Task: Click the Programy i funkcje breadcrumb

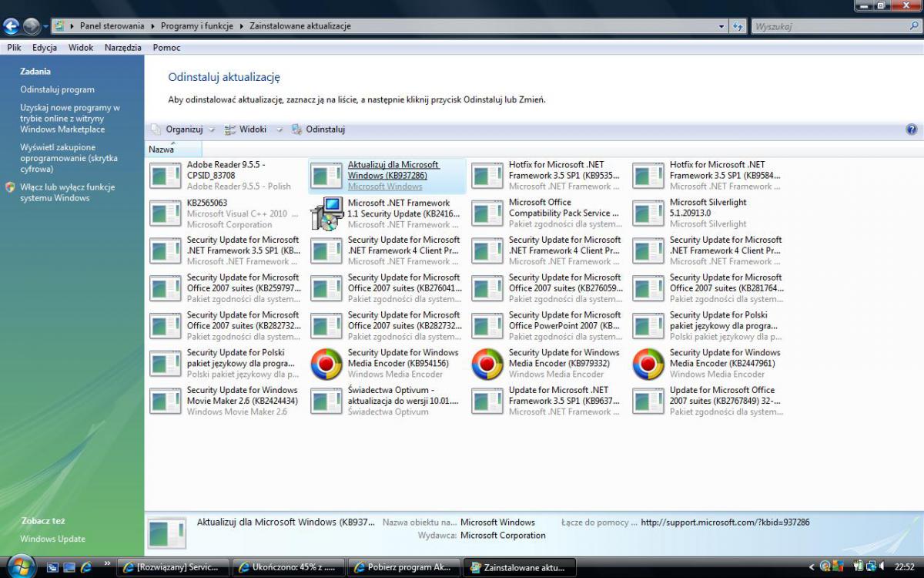Action: point(197,26)
